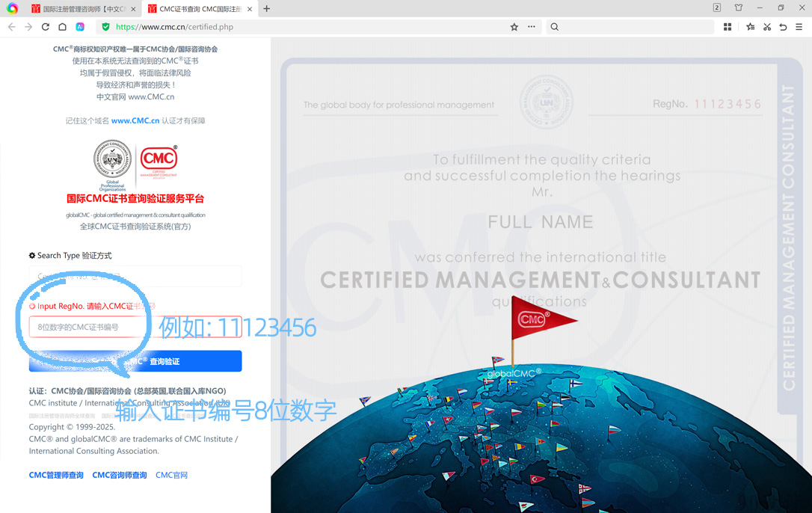Go back with the browser back arrow
This screenshot has height=513, width=812.
pyautogui.click(x=11, y=27)
